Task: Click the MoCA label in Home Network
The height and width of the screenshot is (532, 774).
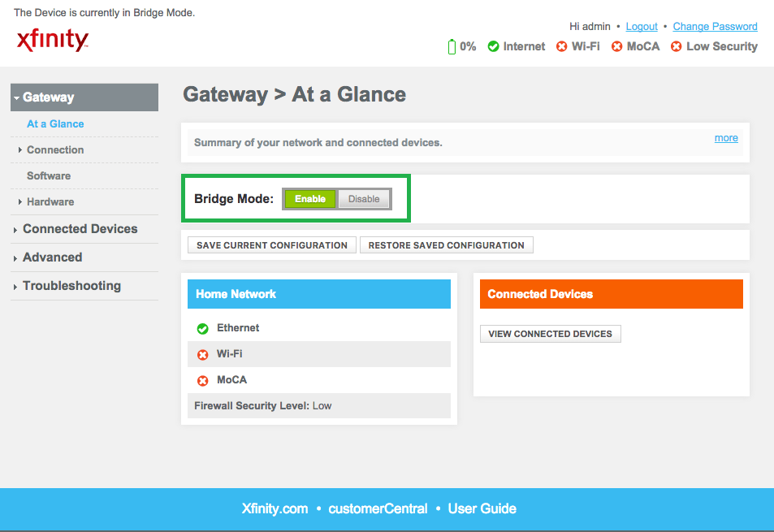Action: tap(232, 380)
